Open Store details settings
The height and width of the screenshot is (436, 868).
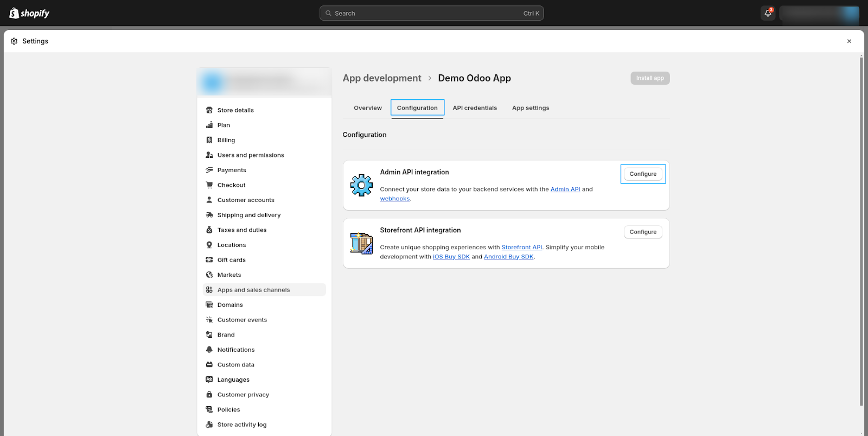[264, 110]
